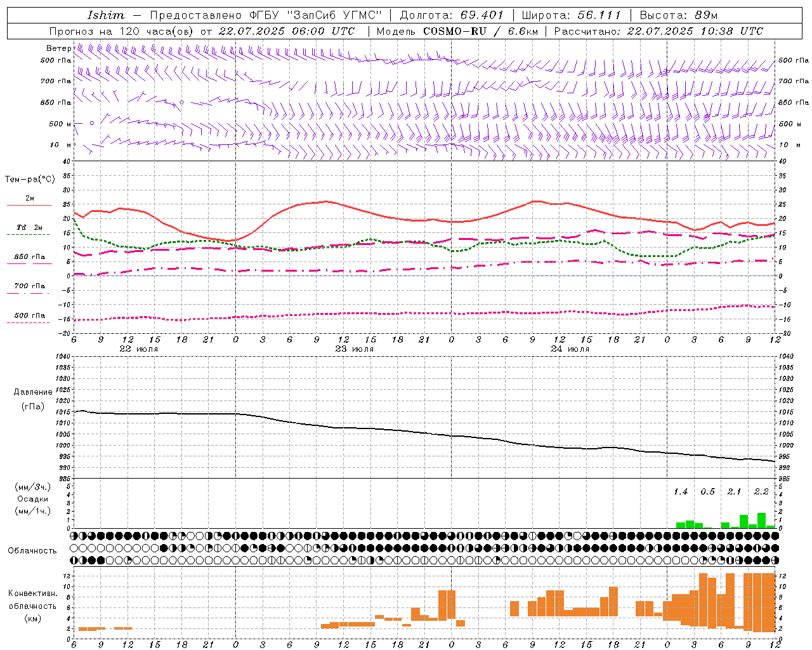
Task: Click "(км)" unit under convective cloudiness
Action: click(x=33, y=618)
